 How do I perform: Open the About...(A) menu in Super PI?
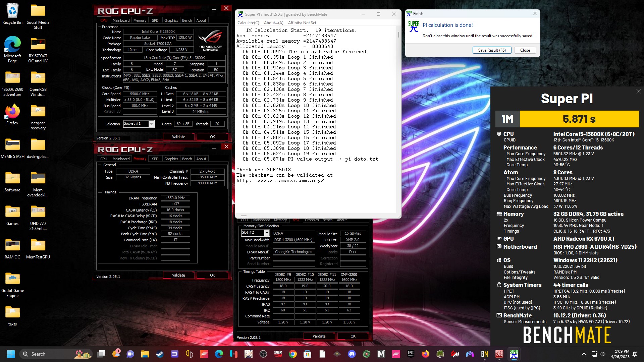pyautogui.click(x=273, y=23)
